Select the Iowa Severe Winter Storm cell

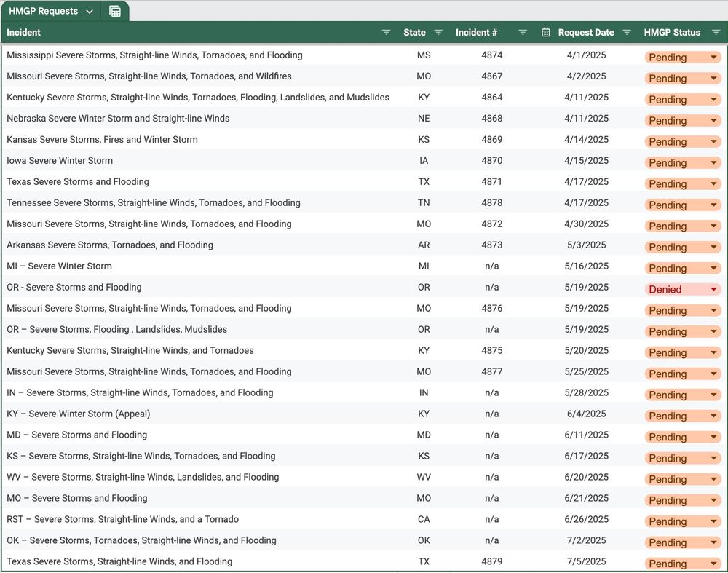(60, 161)
